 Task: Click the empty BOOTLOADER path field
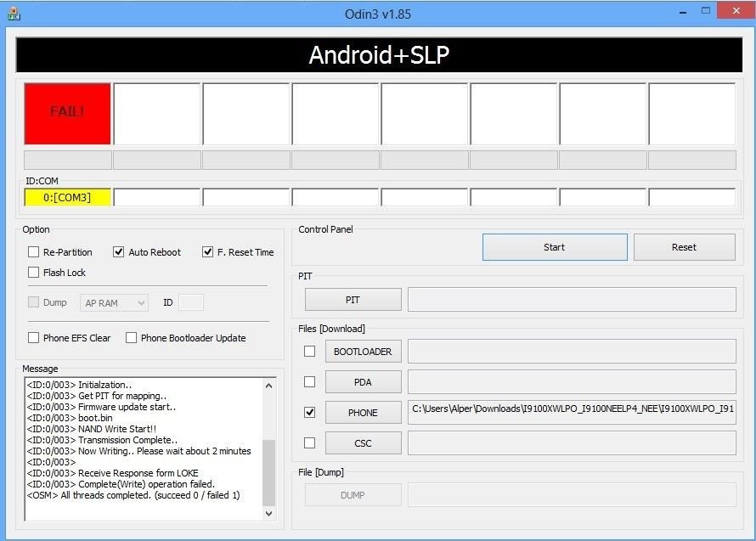pos(572,352)
